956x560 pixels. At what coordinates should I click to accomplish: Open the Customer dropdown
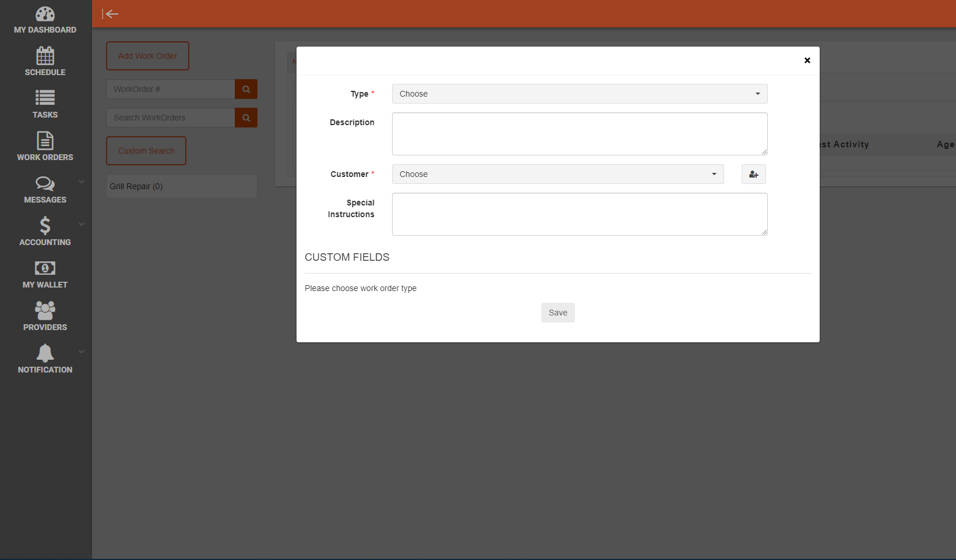[558, 174]
